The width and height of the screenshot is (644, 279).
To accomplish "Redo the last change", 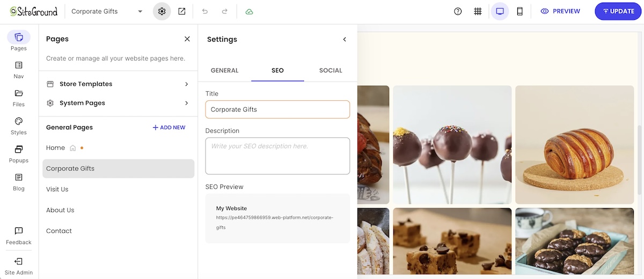I will point(224,11).
